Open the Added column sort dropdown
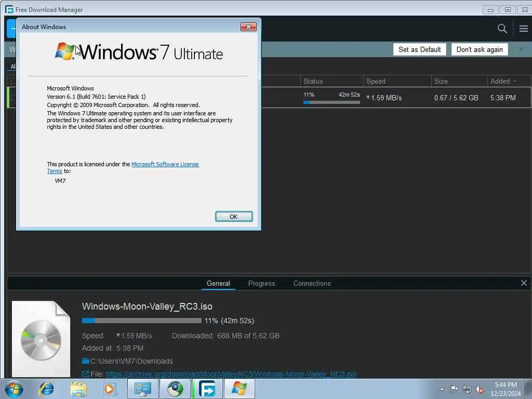This screenshot has height=399, width=532. click(x=515, y=81)
